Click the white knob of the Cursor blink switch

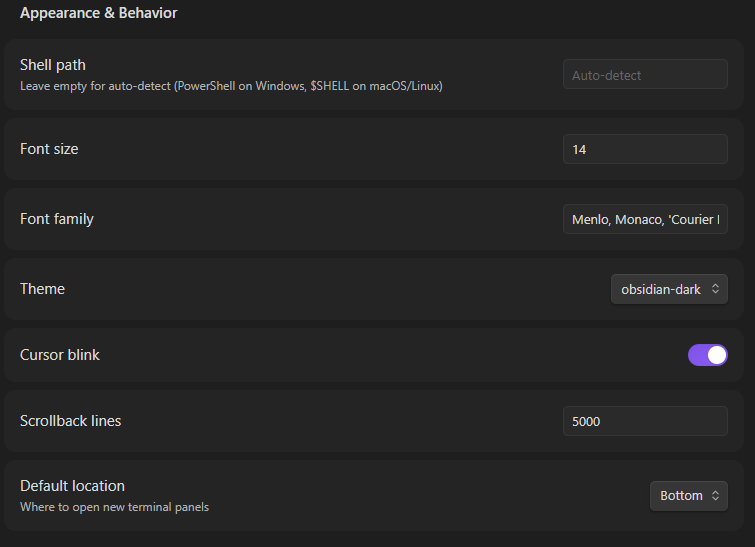[716, 355]
